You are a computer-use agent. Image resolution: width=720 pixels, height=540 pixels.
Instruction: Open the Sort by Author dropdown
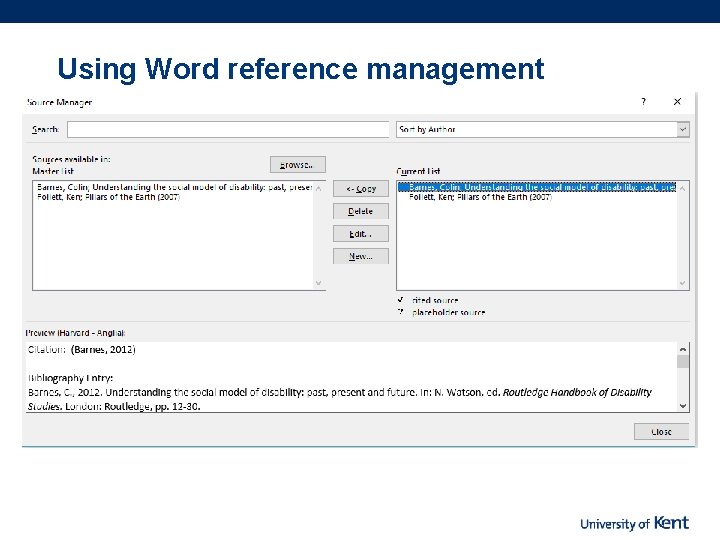click(542, 129)
